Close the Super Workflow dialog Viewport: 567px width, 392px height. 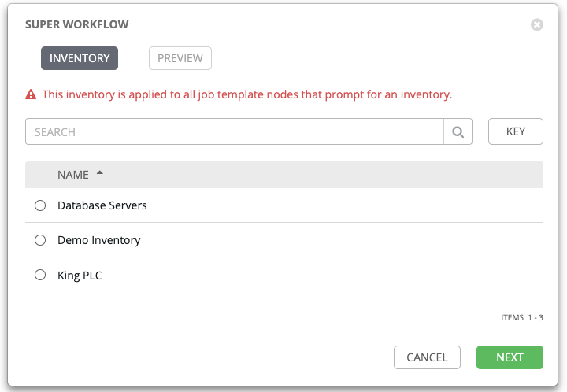tap(537, 24)
